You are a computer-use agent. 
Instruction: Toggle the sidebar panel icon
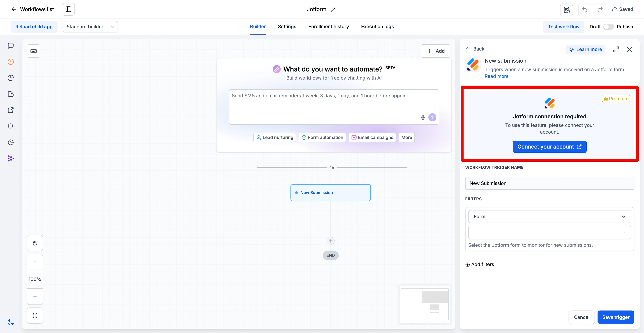tap(68, 9)
